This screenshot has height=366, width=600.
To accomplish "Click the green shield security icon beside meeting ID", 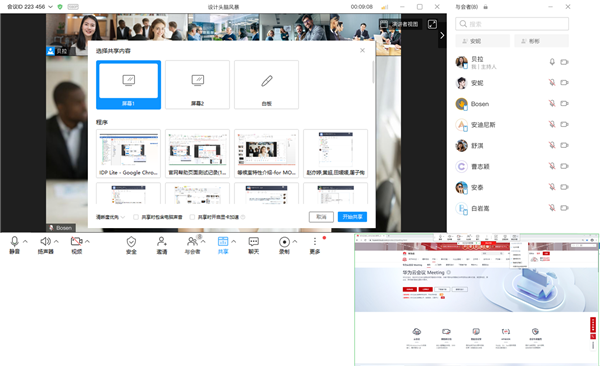I will [x=60, y=7].
